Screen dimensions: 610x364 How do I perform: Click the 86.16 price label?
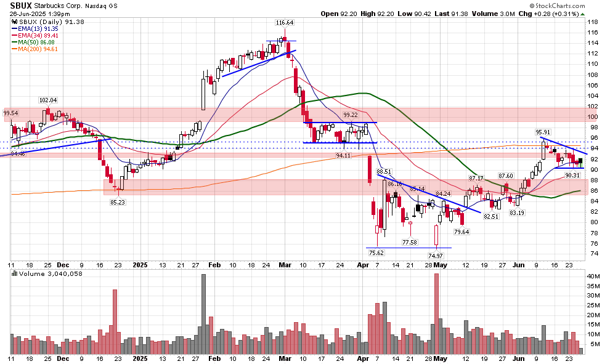pos(395,184)
